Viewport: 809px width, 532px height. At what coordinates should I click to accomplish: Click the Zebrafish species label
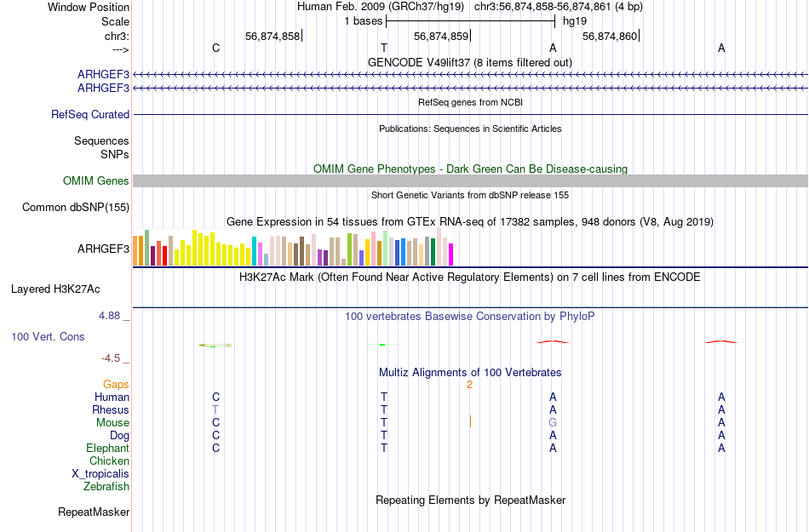106,486
